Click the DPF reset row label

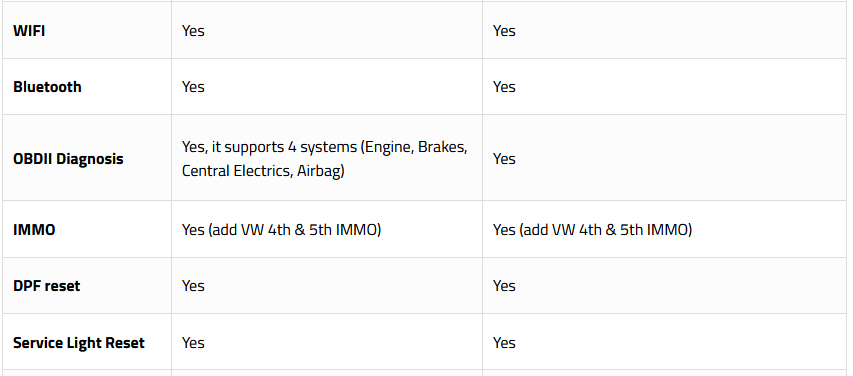click(46, 286)
